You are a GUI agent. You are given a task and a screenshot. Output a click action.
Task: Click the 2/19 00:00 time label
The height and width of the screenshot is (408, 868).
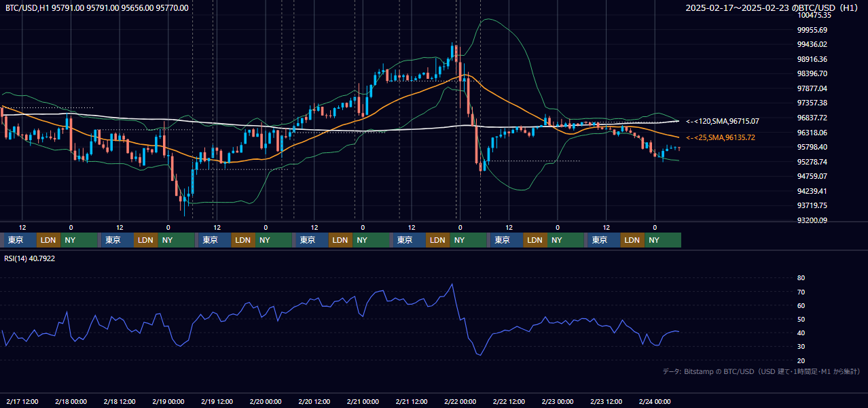[168, 401]
